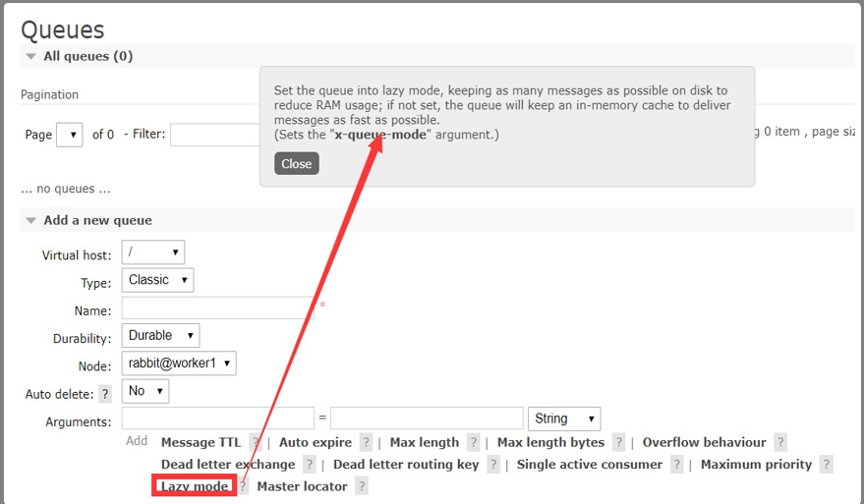Add the Master locator argument
Image resolution: width=864 pixels, height=504 pixels.
tap(302, 486)
